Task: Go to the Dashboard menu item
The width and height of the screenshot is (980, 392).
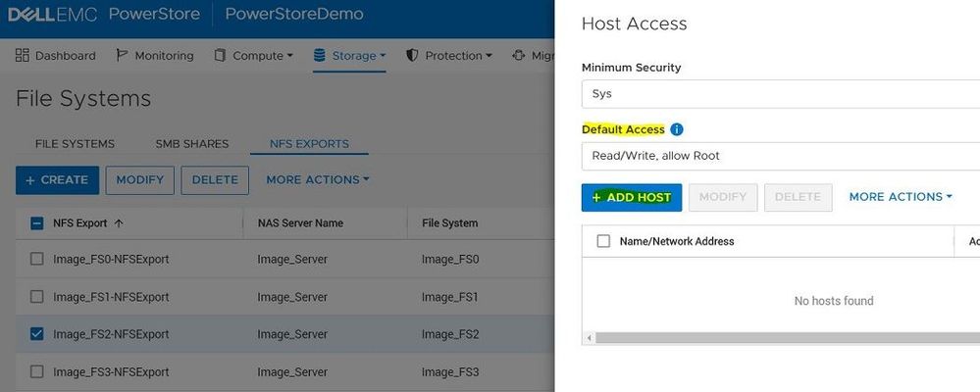Action: [x=56, y=56]
